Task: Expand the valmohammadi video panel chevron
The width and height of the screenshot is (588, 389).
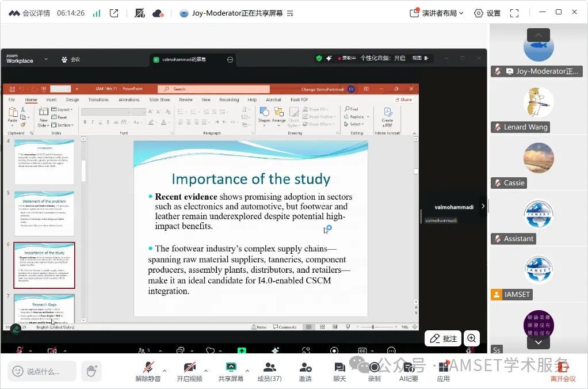Action: (x=483, y=206)
